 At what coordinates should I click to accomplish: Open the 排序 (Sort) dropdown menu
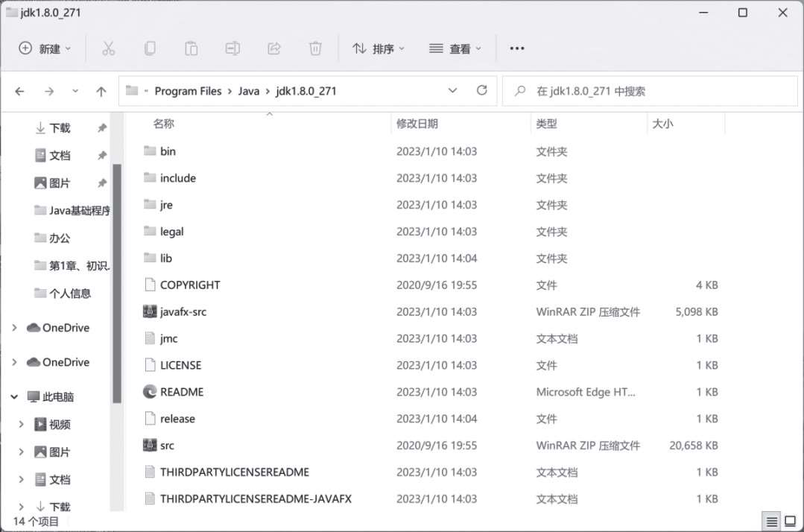pyautogui.click(x=379, y=48)
